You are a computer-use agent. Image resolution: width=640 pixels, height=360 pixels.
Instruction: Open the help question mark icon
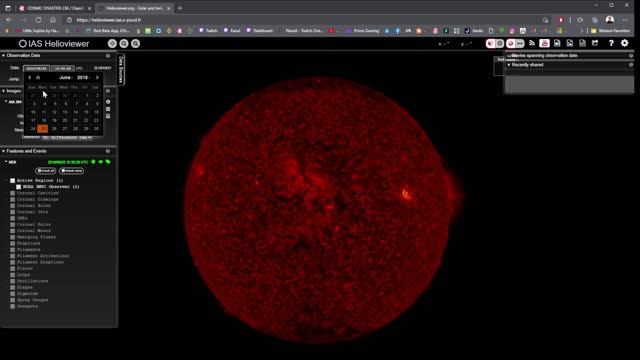tap(611, 43)
